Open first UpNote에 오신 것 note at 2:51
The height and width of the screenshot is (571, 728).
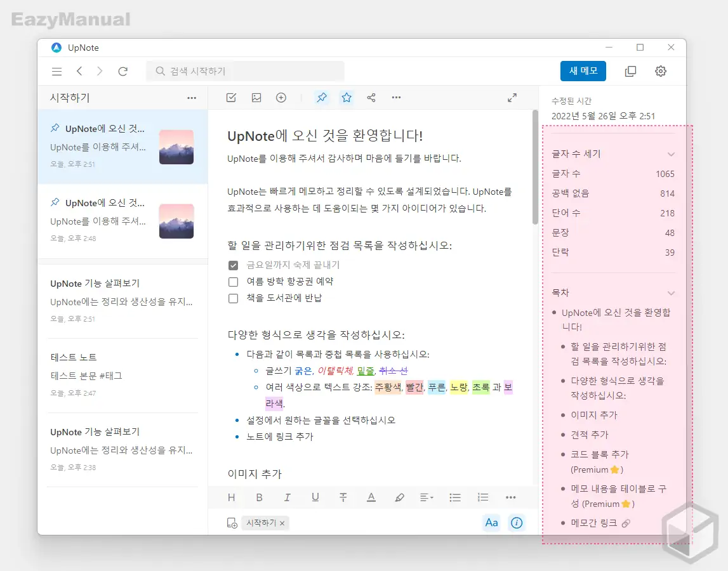[x=122, y=147]
